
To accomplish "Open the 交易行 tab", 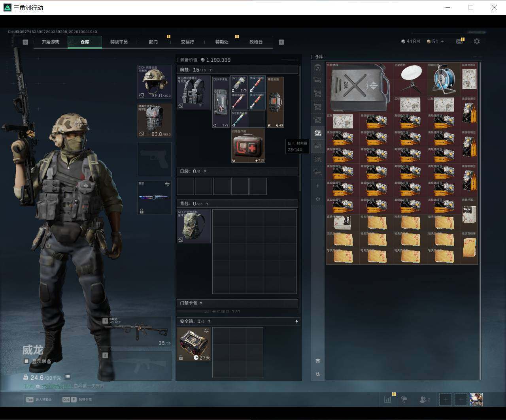I will 187,42.
